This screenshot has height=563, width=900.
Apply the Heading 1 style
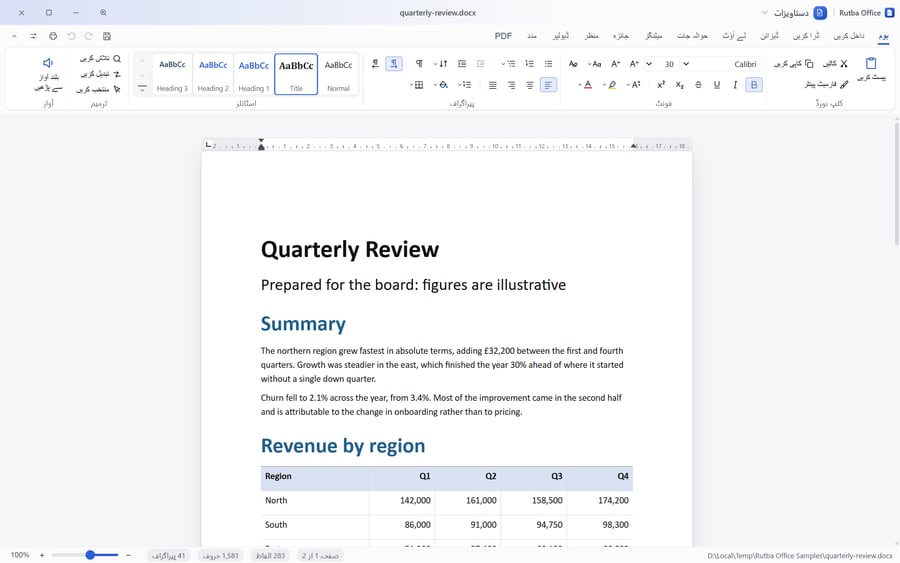(254, 74)
